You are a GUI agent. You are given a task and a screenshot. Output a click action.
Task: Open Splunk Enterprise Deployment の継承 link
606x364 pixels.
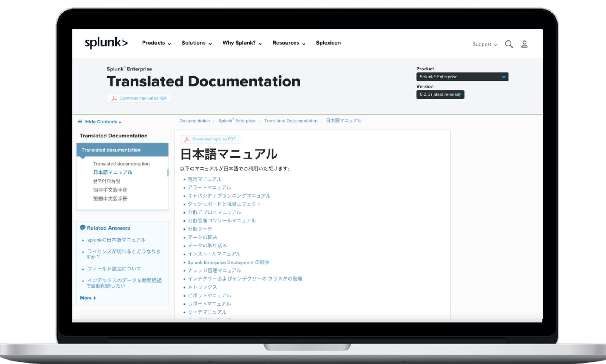coord(229,262)
